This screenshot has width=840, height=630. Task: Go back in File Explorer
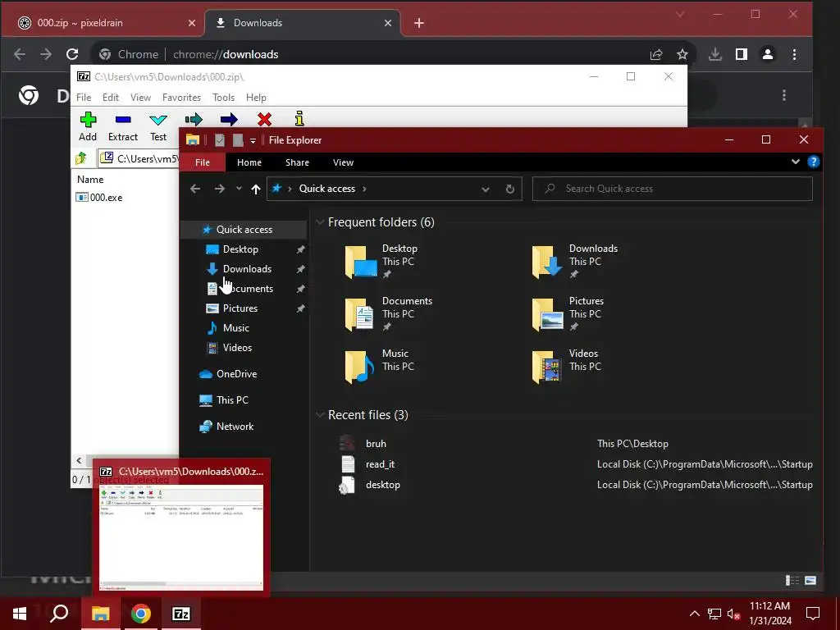click(x=195, y=189)
